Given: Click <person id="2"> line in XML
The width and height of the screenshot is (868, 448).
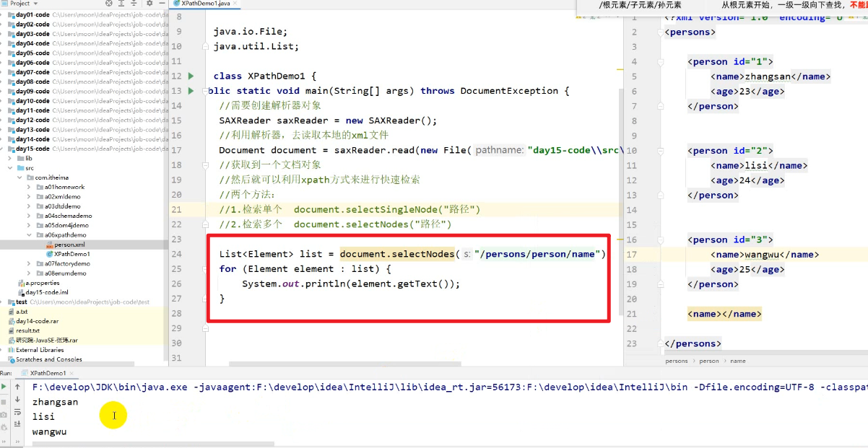Looking at the screenshot, I should pos(730,151).
